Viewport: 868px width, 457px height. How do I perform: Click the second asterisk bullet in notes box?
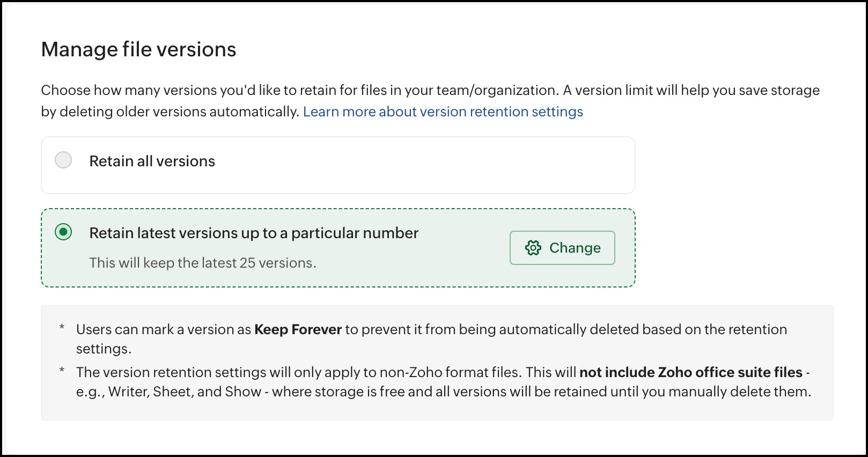(62, 370)
